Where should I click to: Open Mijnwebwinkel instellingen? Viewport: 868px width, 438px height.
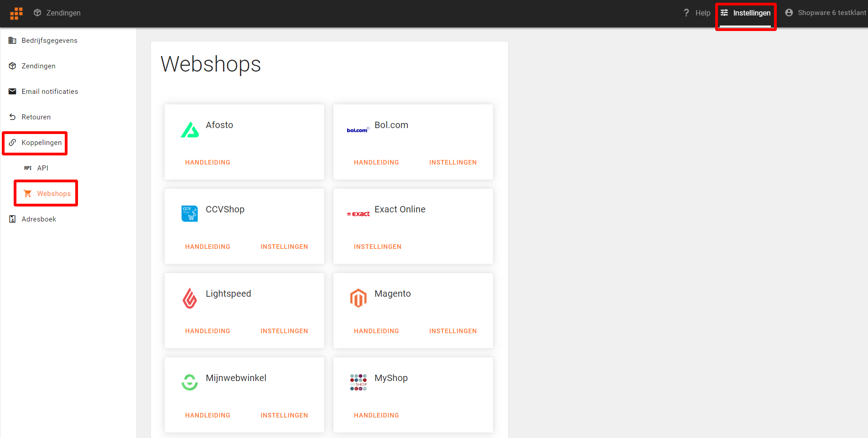coord(284,415)
